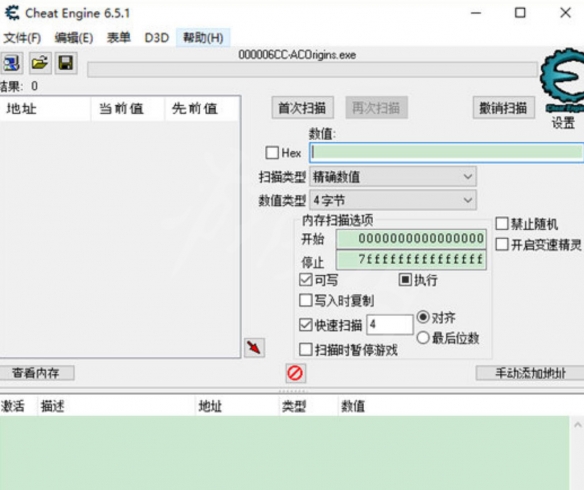This screenshot has height=490, width=584.
Task: Click the 撤销扫描 button
Action: tap(504, 108)
